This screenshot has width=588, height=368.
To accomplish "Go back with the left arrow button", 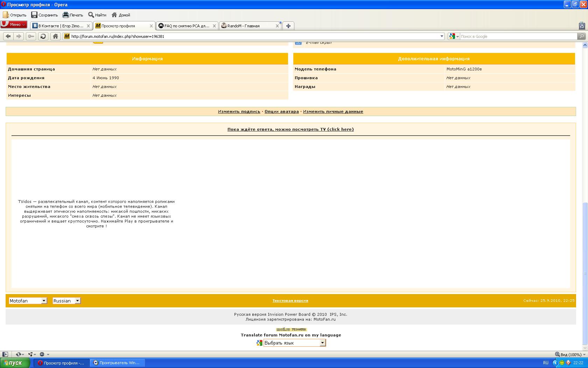I will [x=8, y=36].
